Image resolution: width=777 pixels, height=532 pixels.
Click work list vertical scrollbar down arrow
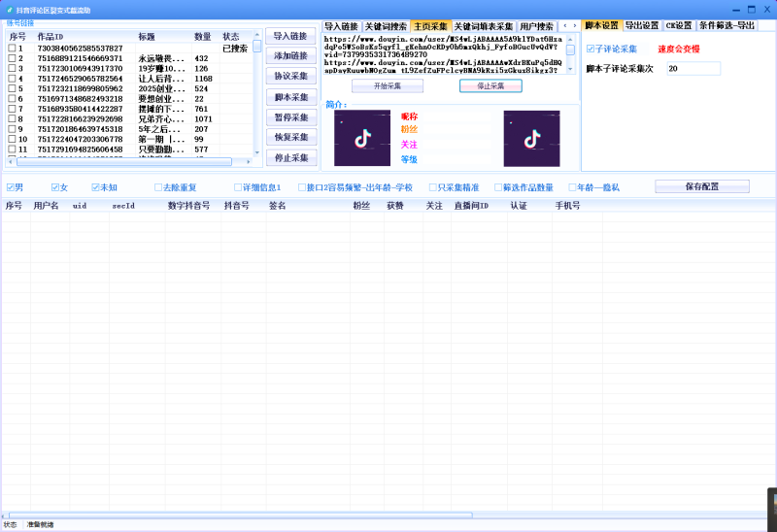tap(256, 152)
